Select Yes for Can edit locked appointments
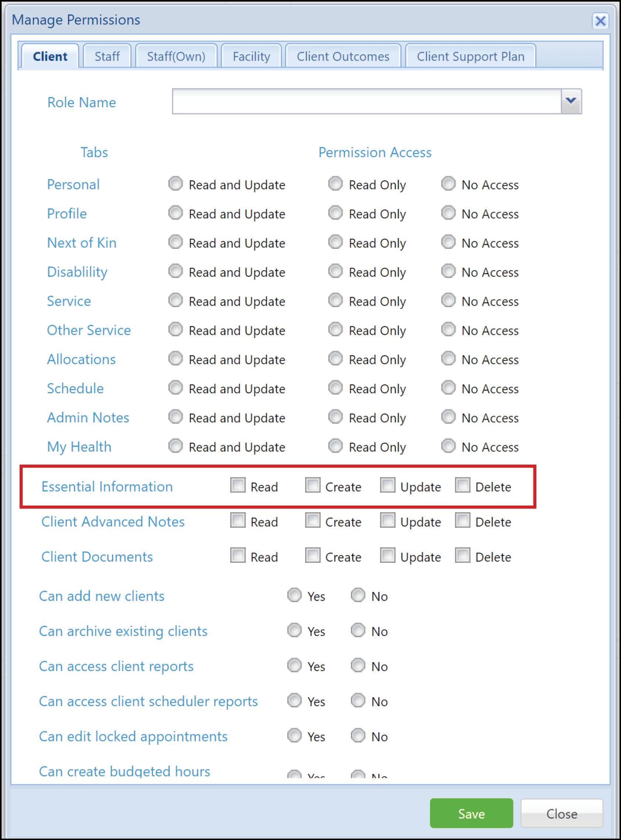The width and height of the screenshot is (621, 840). tap(294, 736)
